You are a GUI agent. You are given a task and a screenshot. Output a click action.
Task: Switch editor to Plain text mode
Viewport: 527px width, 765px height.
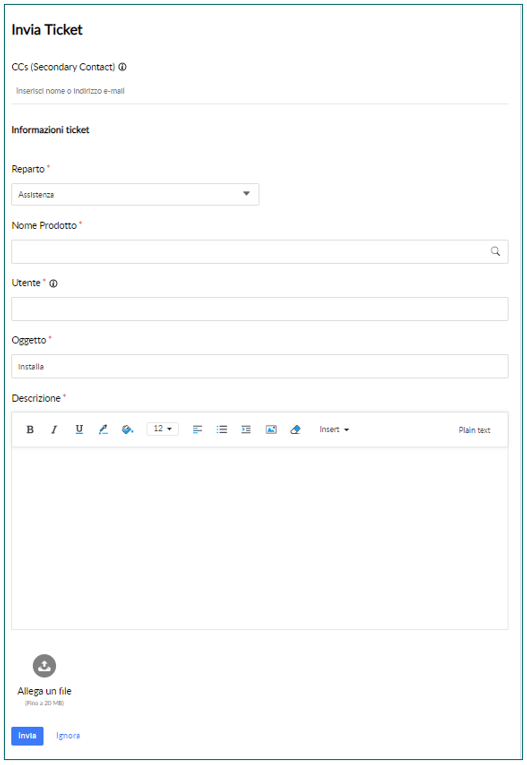tap(474, 430)
